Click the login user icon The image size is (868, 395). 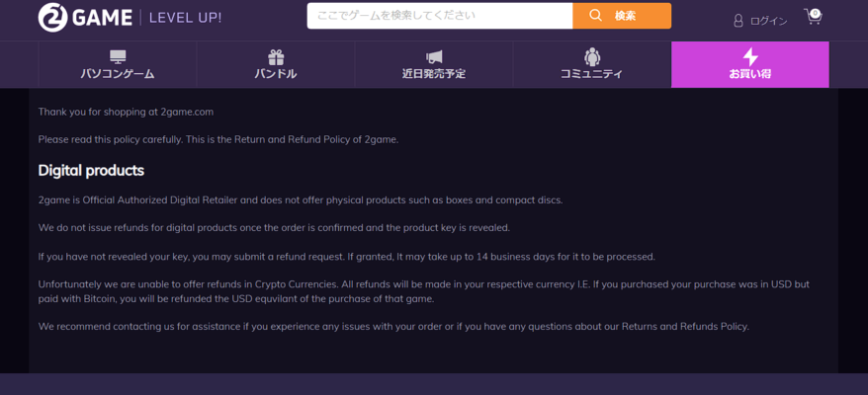(738, 21)
